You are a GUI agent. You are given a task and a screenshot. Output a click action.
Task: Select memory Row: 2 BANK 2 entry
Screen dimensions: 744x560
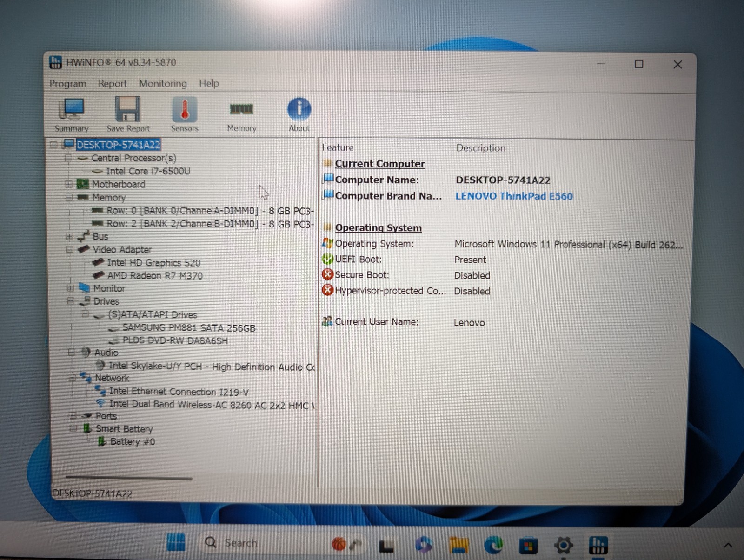click(x=210, y=224)
